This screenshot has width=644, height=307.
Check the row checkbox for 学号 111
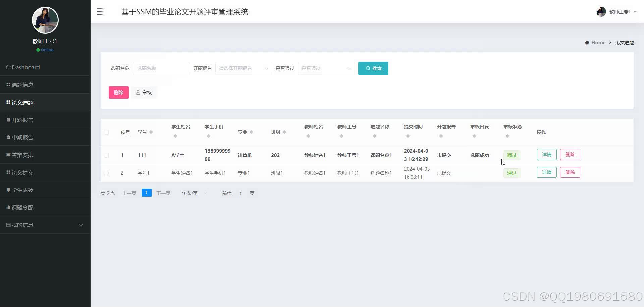107,155
